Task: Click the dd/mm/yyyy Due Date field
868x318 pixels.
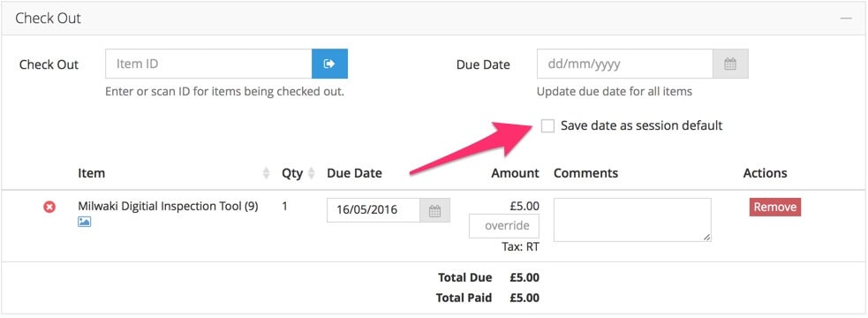Action: (x=625, y=64)
